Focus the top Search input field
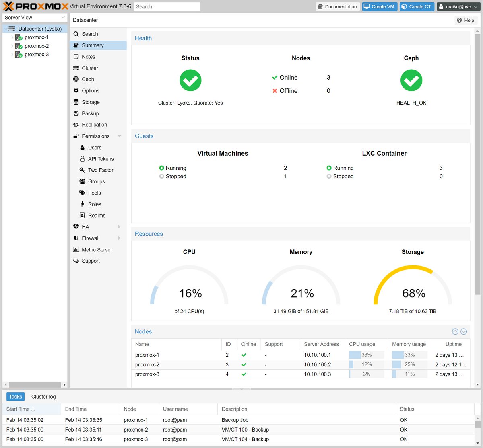 click(x=166, y=6)
